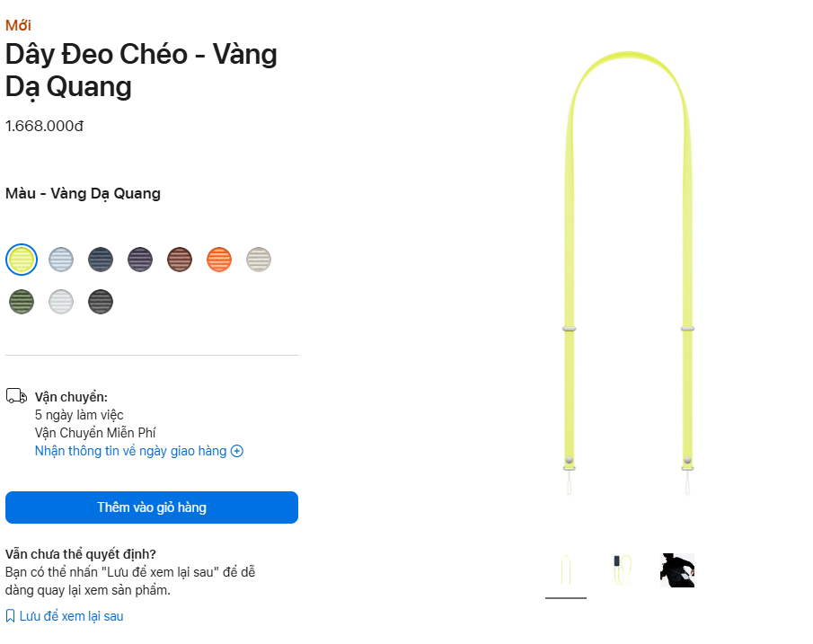
Task: Select the brown color swatch
Action: click(x=180, y=259)
